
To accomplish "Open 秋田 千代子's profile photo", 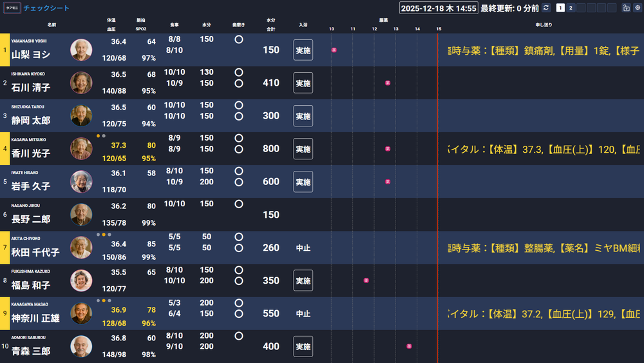I will tap(81, 248).
